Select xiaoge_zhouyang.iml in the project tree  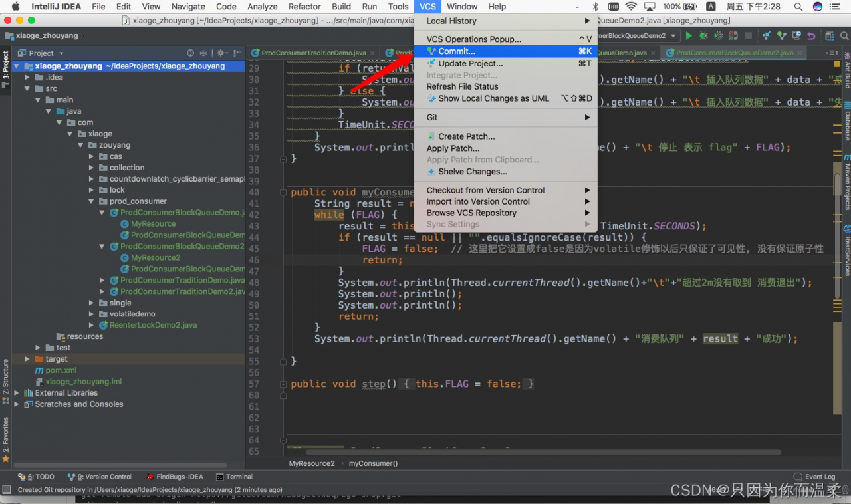tap(84, 382)
